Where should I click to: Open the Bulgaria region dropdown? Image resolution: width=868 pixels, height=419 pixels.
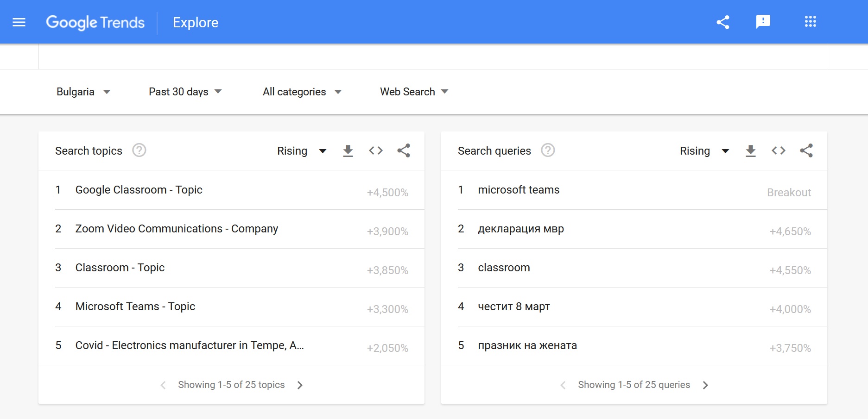coord(83,92)
